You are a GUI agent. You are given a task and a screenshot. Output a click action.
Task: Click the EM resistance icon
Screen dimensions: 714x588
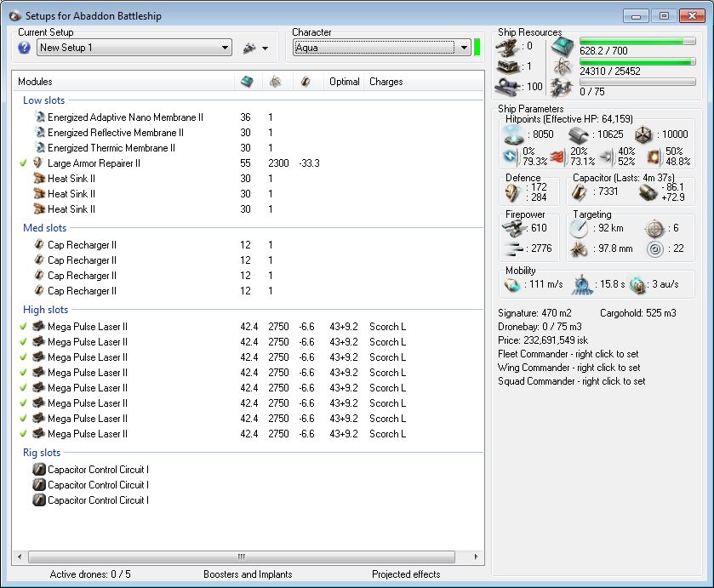tap(511, 157)
